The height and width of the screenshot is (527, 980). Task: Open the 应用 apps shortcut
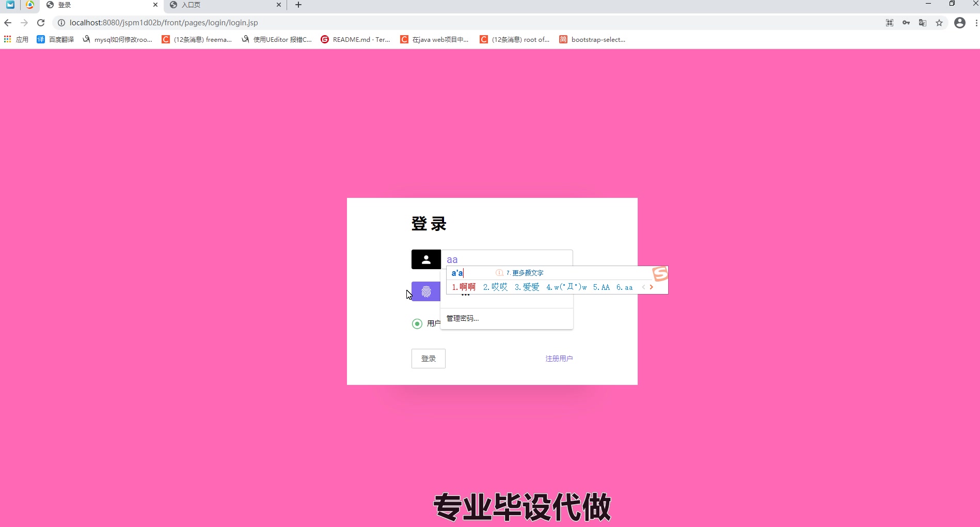(16, 39)
